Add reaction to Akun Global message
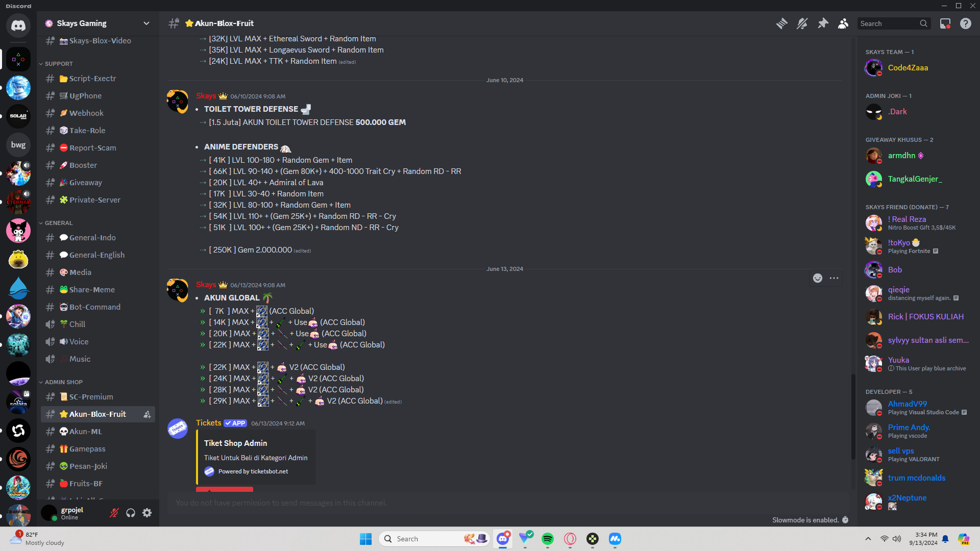This screenshot has height=551, width=980. tap(818, 278)
